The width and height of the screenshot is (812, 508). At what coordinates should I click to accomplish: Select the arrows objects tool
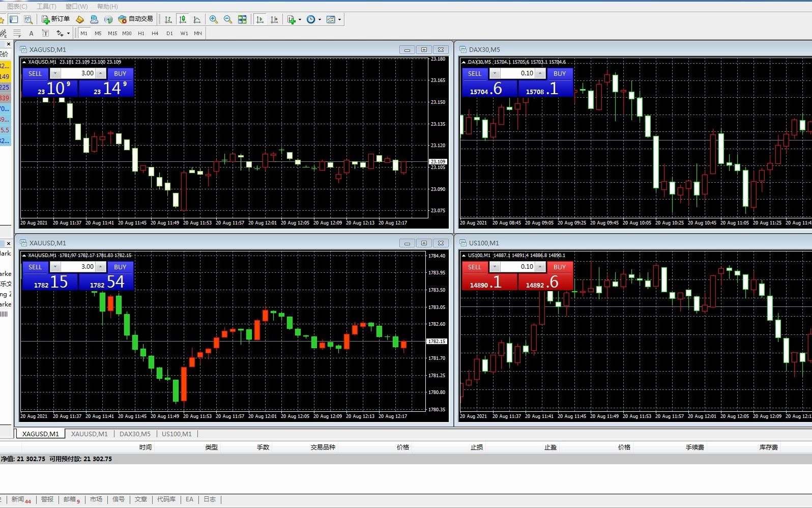[x=60, y=33]
